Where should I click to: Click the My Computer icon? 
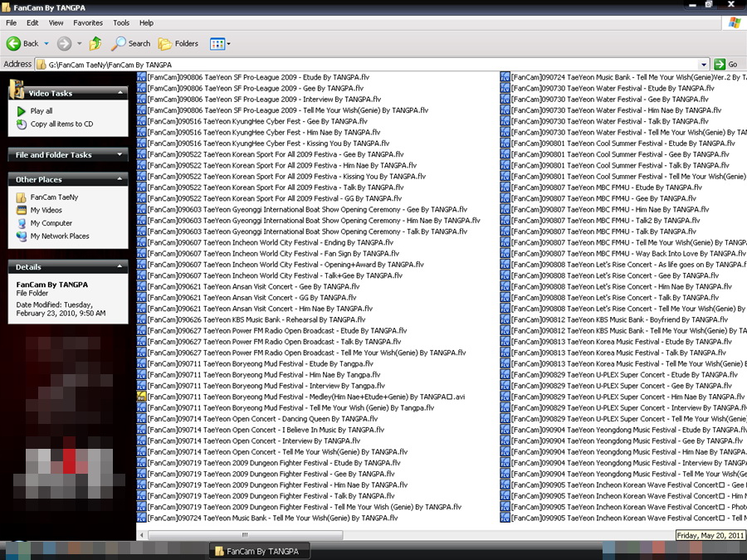pos(22,223)
